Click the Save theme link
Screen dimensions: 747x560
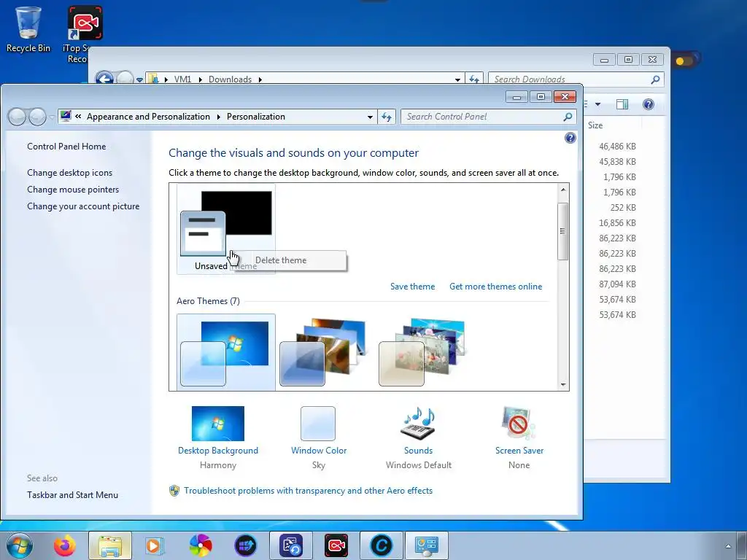pos(413,286)
